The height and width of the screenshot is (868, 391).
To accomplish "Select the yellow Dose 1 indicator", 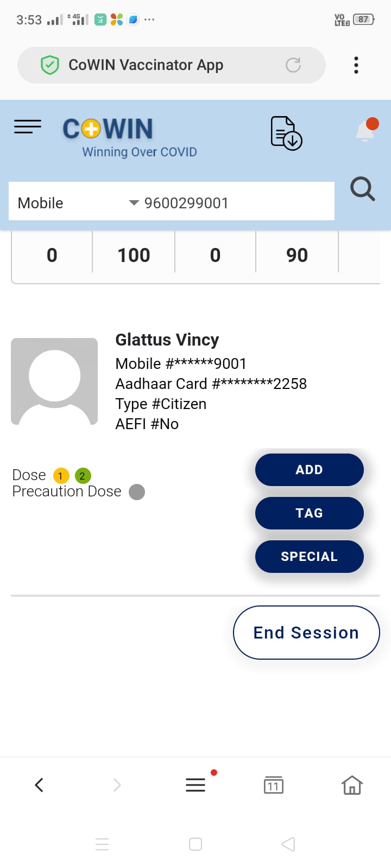I will point(61,476).
